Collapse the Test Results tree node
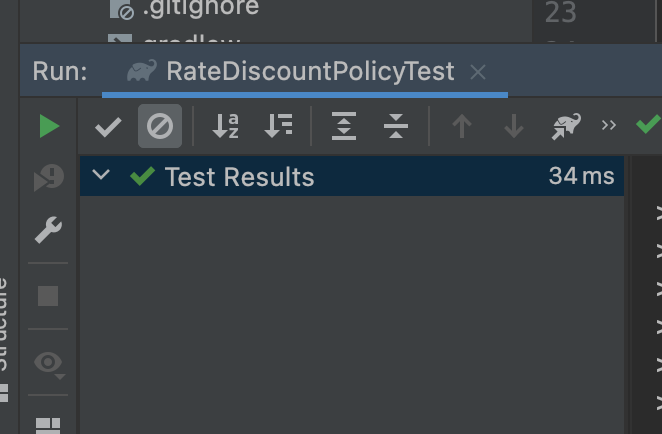Viewport: 662px width, 434px height. click(x=101, y=174)
